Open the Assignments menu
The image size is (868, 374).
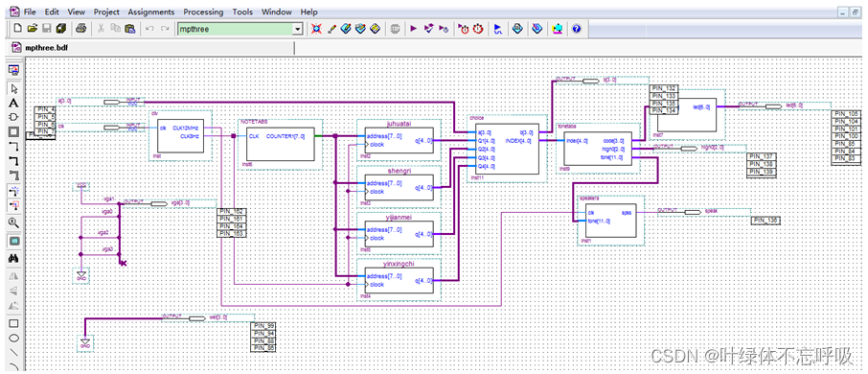coord(151,12)
